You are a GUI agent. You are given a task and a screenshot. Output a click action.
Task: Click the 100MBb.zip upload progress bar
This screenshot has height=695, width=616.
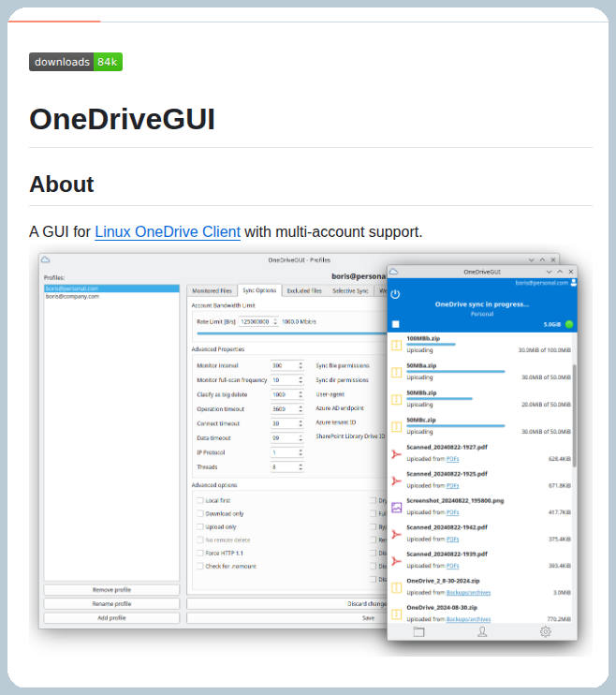[431, 344]
